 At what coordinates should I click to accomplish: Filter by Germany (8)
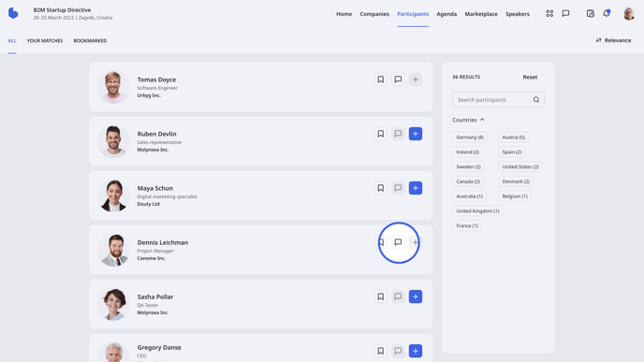(470, 138)
